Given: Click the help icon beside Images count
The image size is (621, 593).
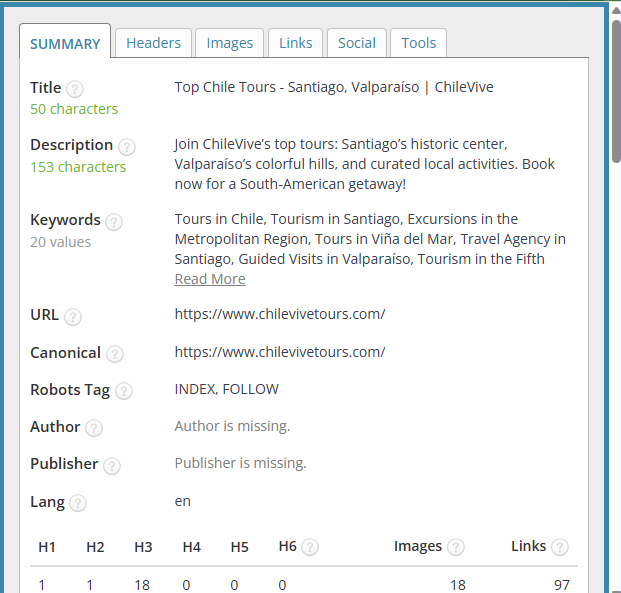Looking at the screenshot, I should [x=455, y=547].
